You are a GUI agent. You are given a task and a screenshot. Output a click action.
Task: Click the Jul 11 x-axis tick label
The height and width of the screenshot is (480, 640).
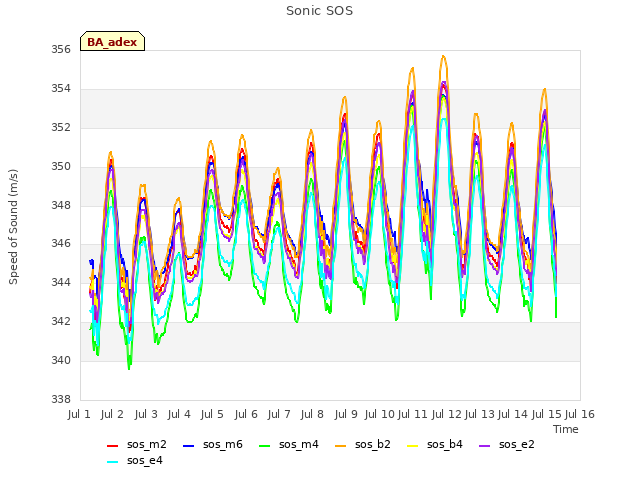coord(413,414)
